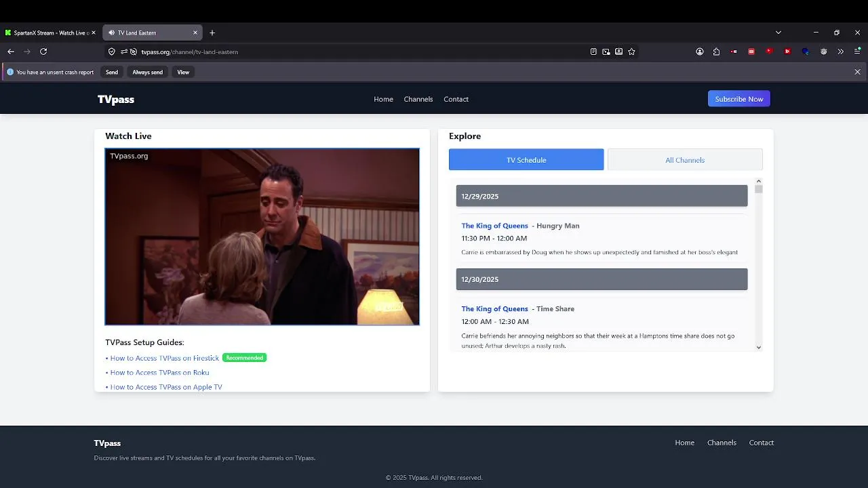Click the 12/30/2025 date header
This screenshot has height=488, width=868.
pos(601,279)
